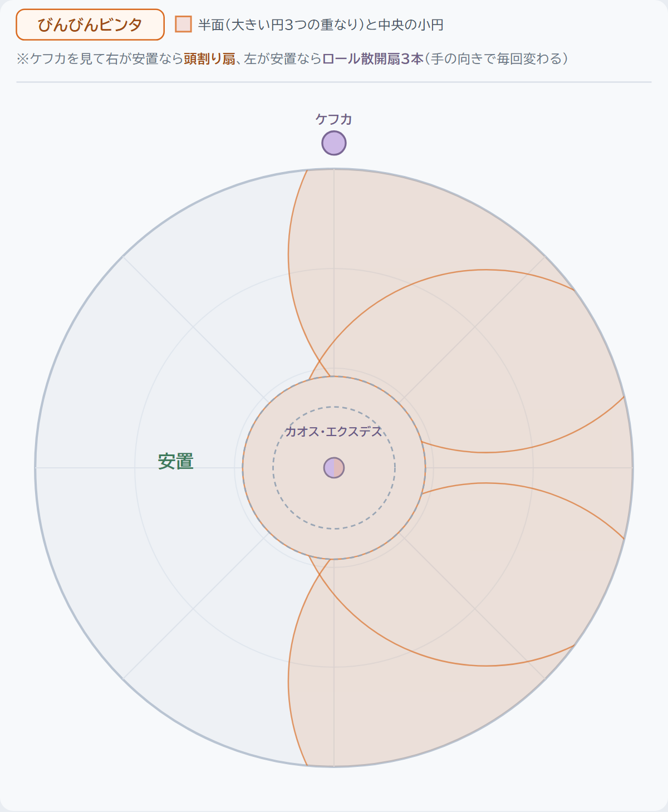Click the 頭割り扇 highlighted text
The image size is (668, 812).
[x=210, y=58]
